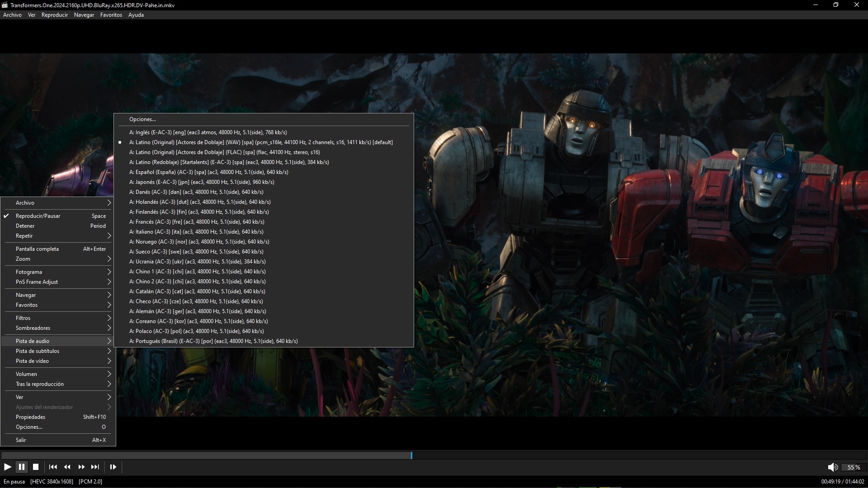The width and height of the screenshot is (868, 488).
Task: Choose Detener in the context menu
Action: [58, 226]
